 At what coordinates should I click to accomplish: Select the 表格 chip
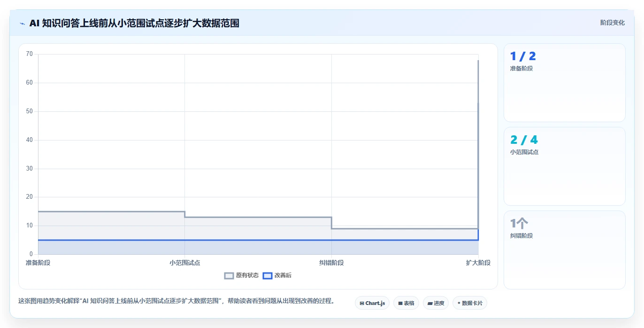(x=406, y=303)
